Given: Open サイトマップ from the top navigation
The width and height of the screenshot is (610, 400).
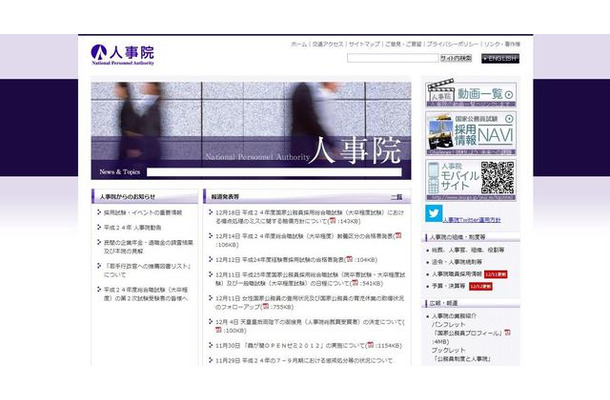Looking at the screenshot, I should pyautogui.click(x=364, y=44).
